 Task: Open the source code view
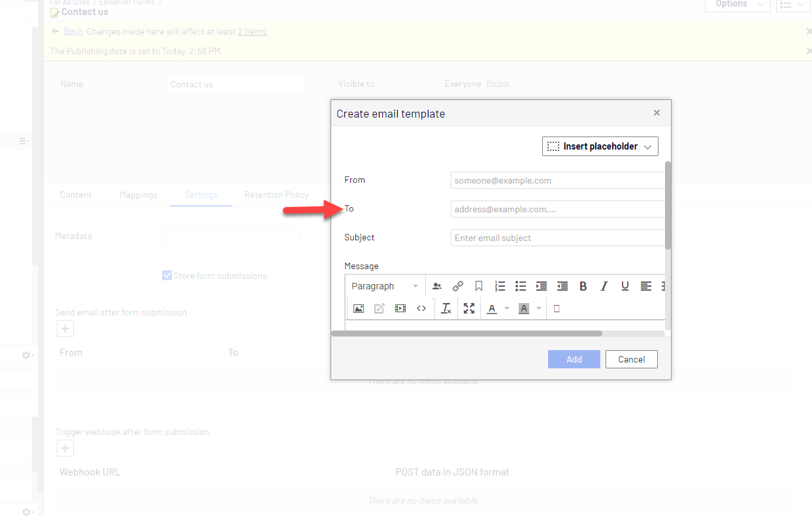point(421,308)
